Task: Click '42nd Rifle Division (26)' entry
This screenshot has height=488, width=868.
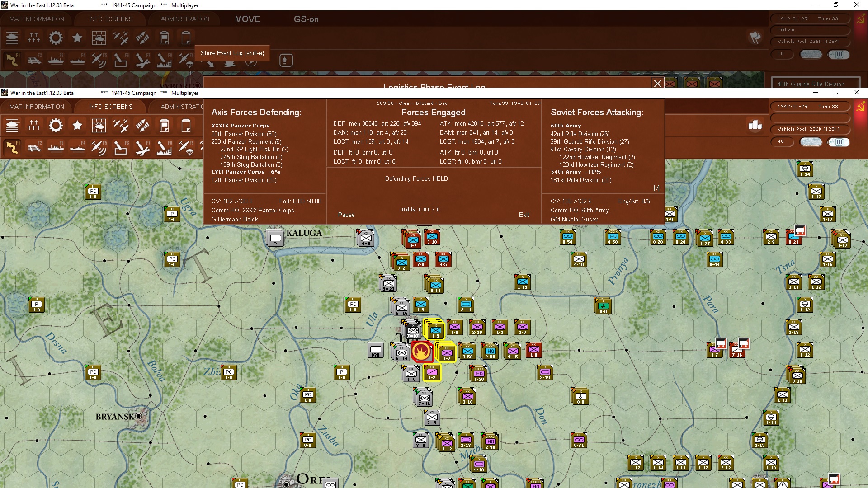Action: pos(580,134)
